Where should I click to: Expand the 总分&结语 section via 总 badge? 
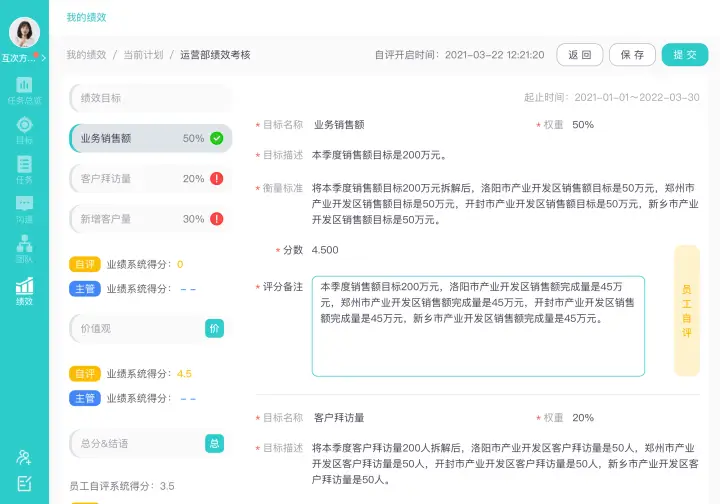pyautogui.click(x=214, y=443)
